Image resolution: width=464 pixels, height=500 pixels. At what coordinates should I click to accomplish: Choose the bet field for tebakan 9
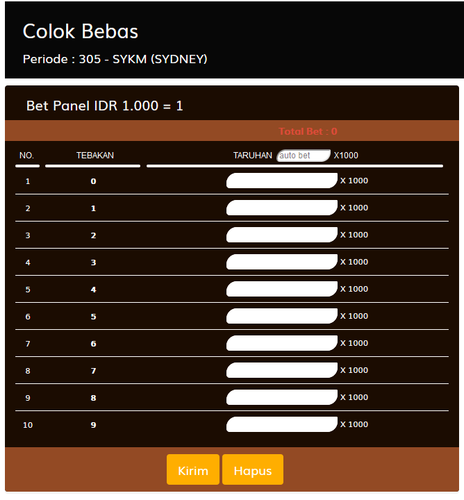pos(282,424)
